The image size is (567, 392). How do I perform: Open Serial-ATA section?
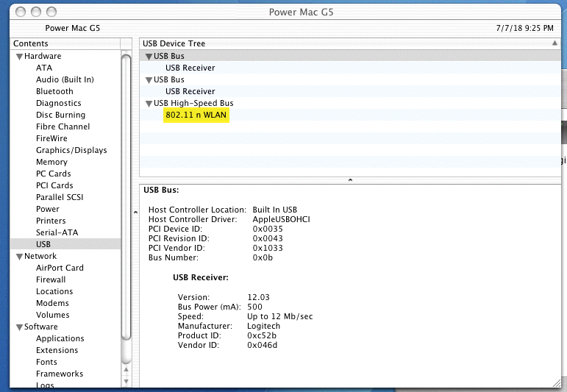tap(57, 232)
